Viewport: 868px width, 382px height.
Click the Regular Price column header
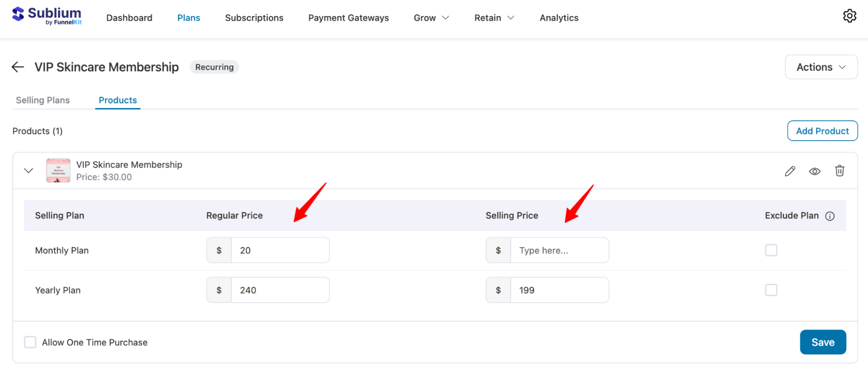click(x=234, y=216)
